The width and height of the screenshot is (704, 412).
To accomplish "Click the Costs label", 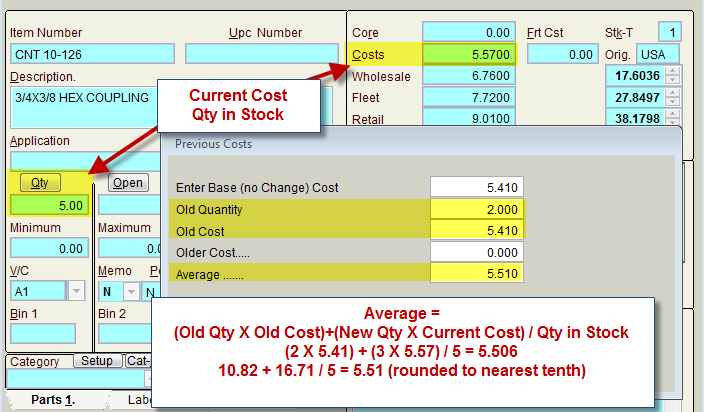I will pos(368,55).
